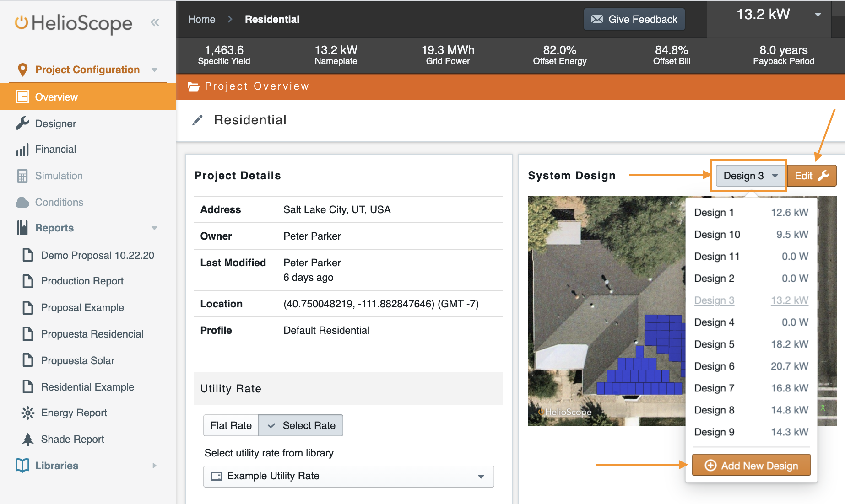Viewport: 845px width, 504px height.
Task: Select Design 2 from list
Action: [751, 279]
